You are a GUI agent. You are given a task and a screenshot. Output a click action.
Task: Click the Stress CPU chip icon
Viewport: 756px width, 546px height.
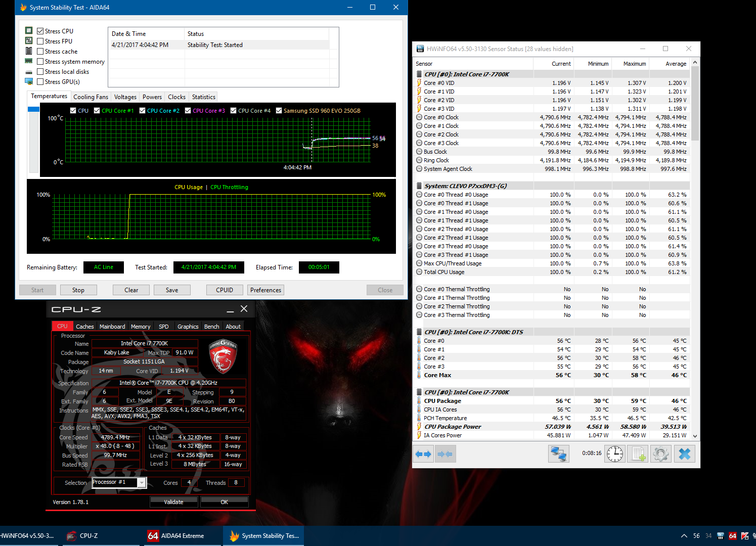click(29, 31)
